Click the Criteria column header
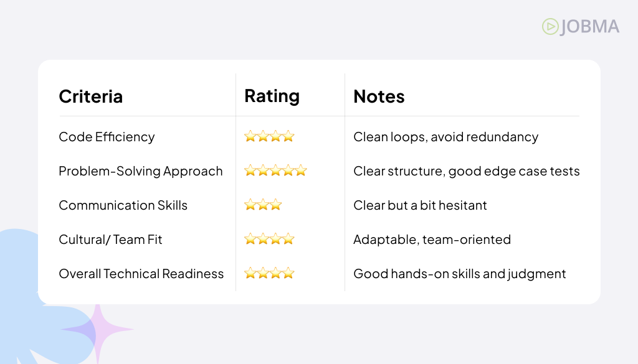Viewport: 638px width, 364px height. tap(91, 96)
